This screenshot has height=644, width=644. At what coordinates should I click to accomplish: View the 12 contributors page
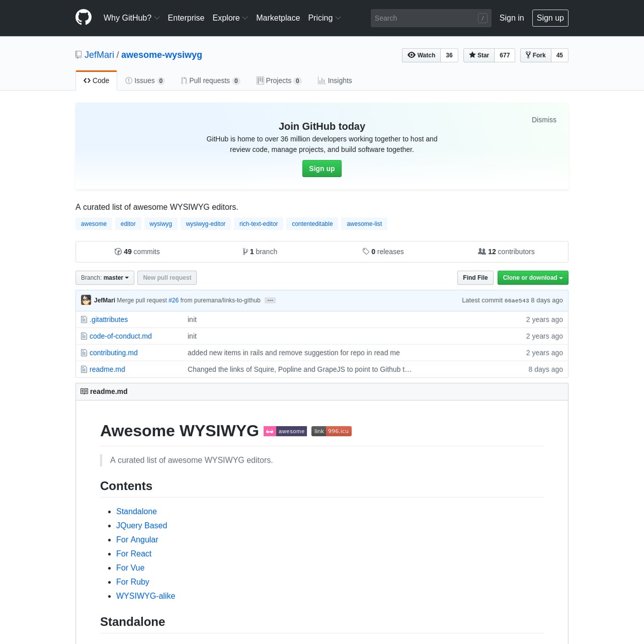pyautogui.click(x=506, y=252)
